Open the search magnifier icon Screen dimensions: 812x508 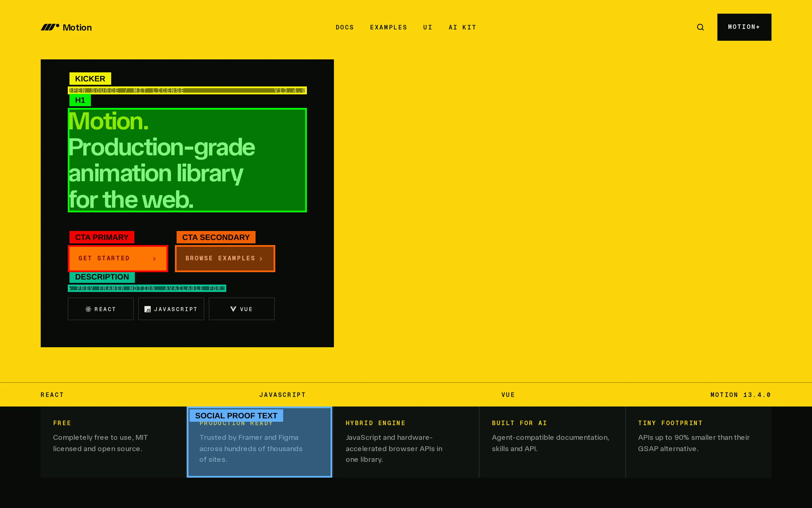click(x=700, y=27)
